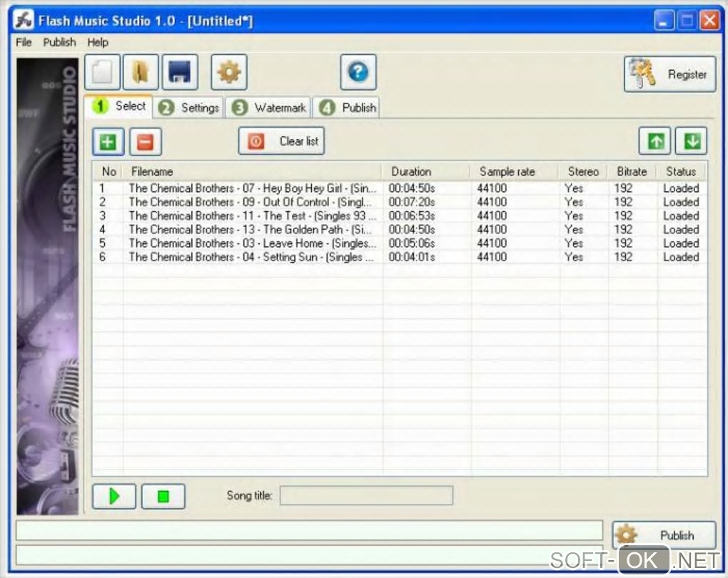Switch to the Settings tab
Image resolution: width=728 pixels, height=578 pixels.
pyautogui.click(x=188, y=108)
